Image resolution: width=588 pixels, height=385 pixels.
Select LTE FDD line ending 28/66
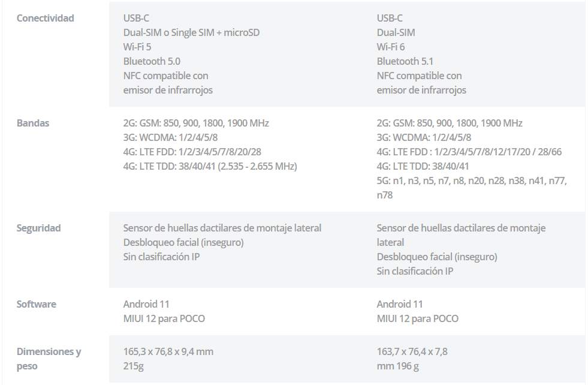point(469,152)
